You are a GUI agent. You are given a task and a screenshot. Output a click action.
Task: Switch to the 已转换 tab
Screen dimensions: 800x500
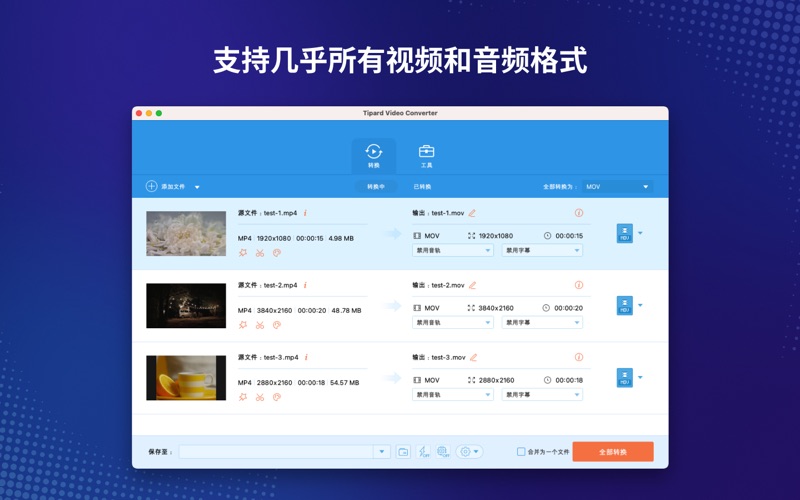point(422,187)
